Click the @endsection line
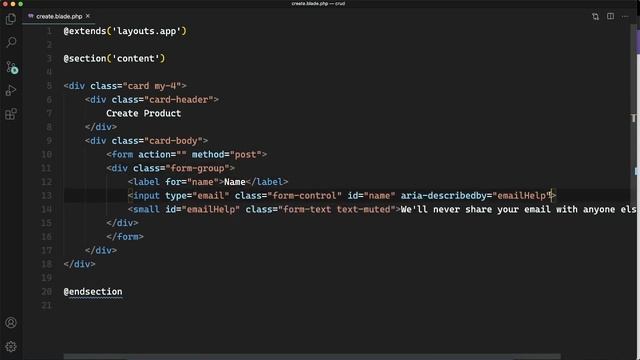 point(93,292)
